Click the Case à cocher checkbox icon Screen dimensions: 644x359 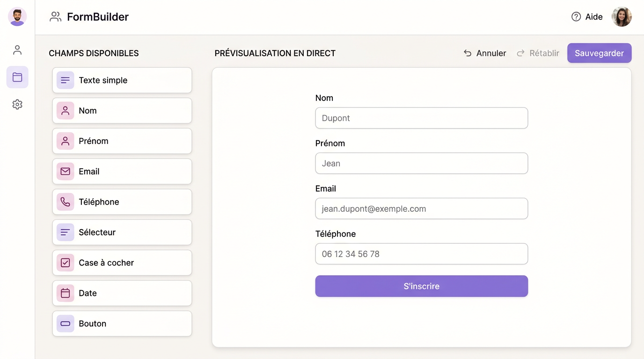[66, 263]
